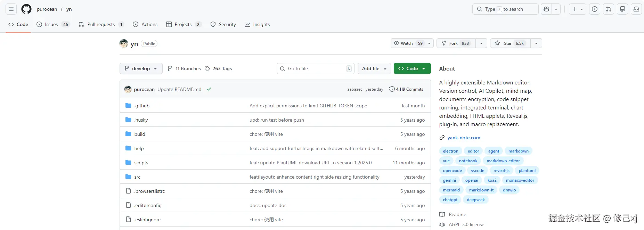This screenshot has height=230, width=644.
Task: Toggle Watch on the repository
Action: point(408,43)
